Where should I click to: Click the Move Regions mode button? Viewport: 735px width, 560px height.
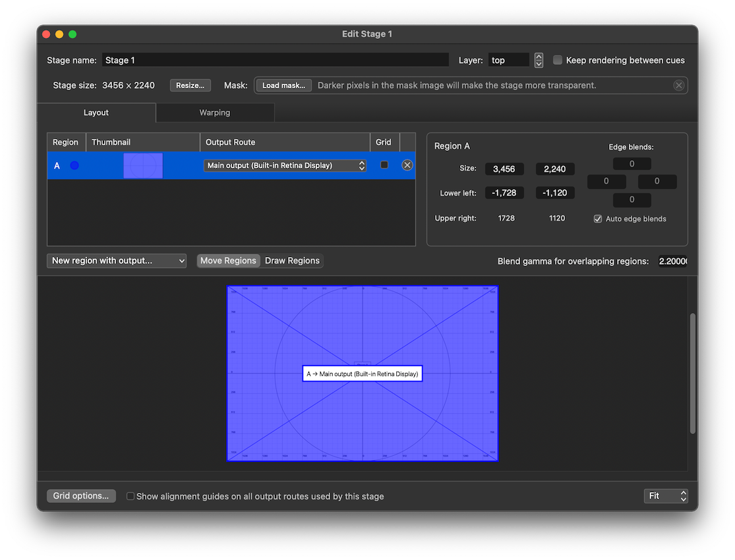(228, 260)
